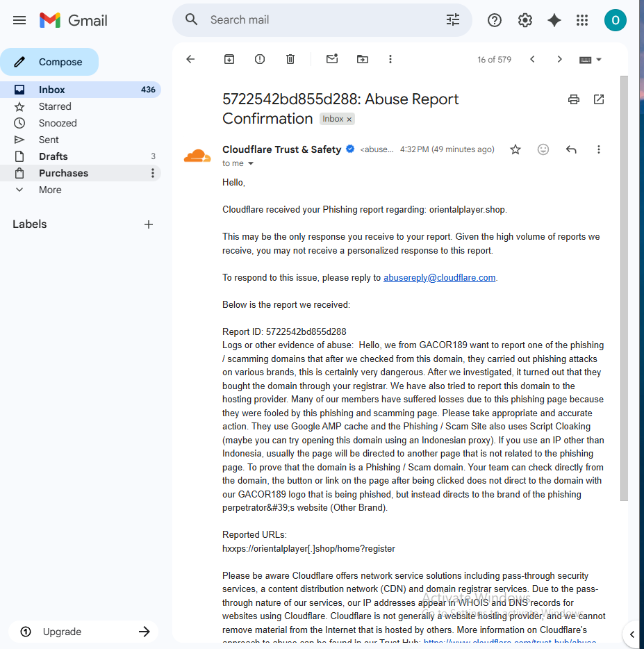This screenshot has height=649, width=644.
Task: Open Purchases label options menu
Action: tap(153, 173)
